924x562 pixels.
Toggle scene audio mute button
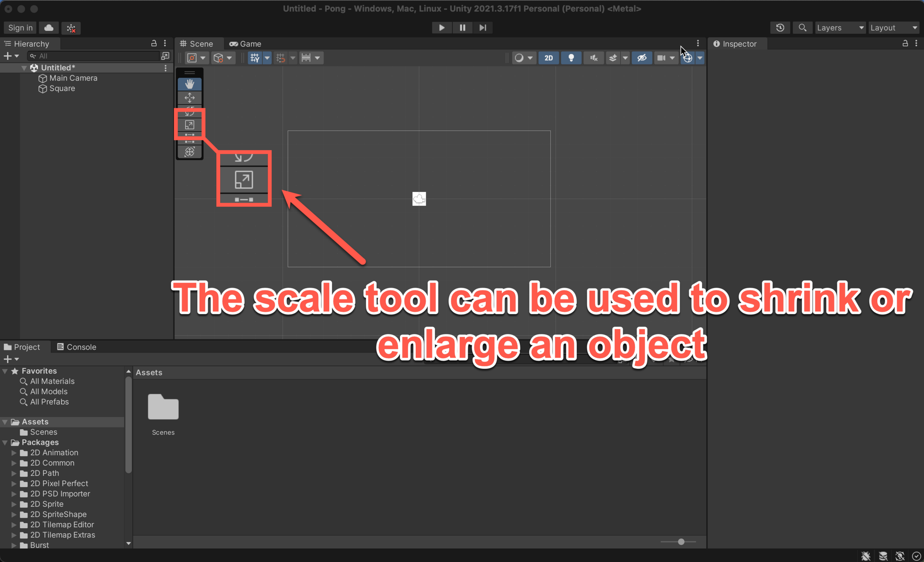tap(594, 58)
